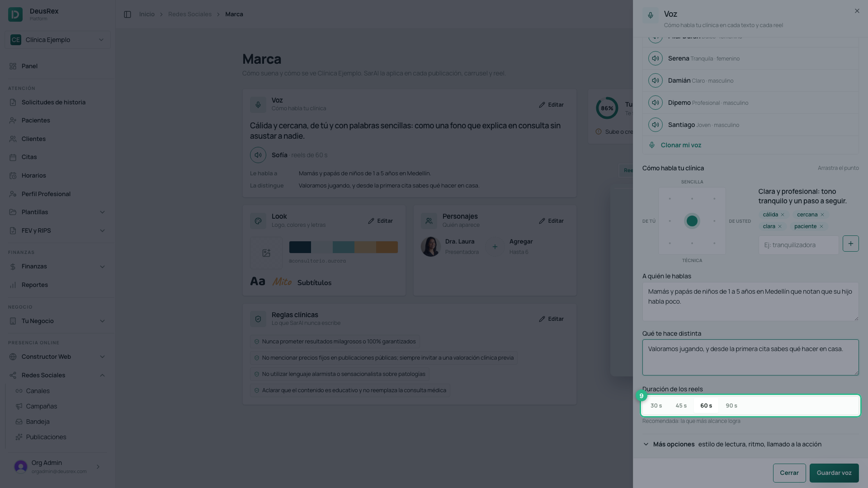Click the logo image placeholder in Look
Screen dimensions: 868x488
click(266, 253)
